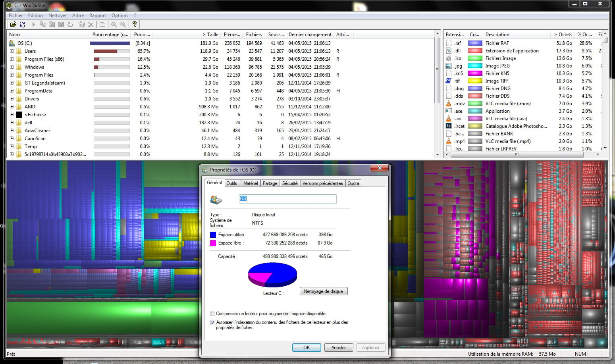
Task: Click the Explorer here toolbar icon
Action: (x=52, y=25)
